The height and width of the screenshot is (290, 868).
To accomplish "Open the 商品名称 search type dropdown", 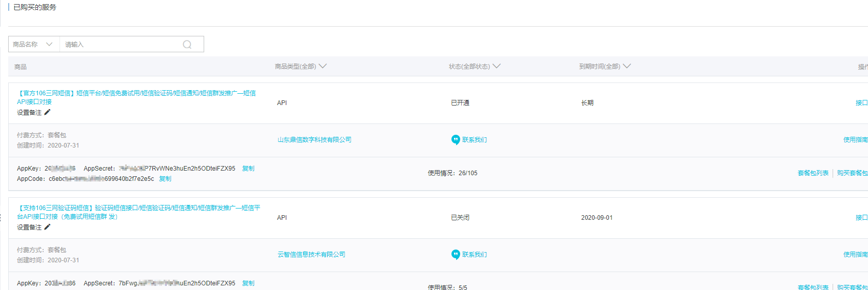I will [34, 45].
